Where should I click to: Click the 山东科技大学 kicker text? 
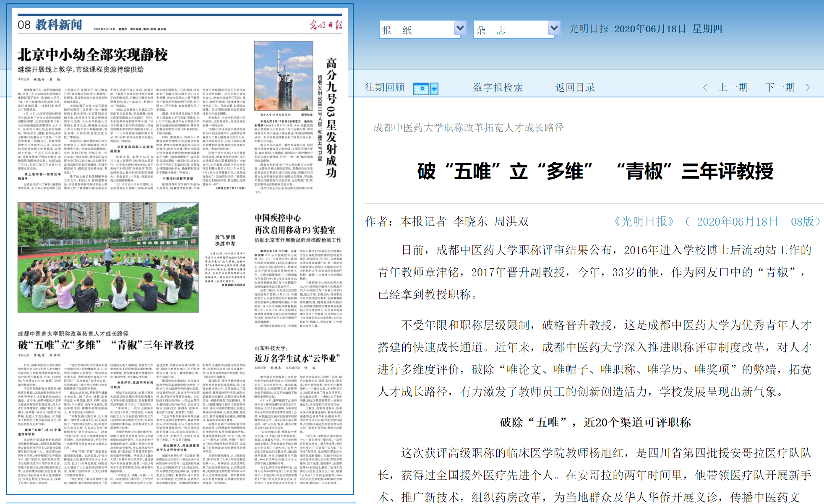pyautogui.click(x=271, y=348)
